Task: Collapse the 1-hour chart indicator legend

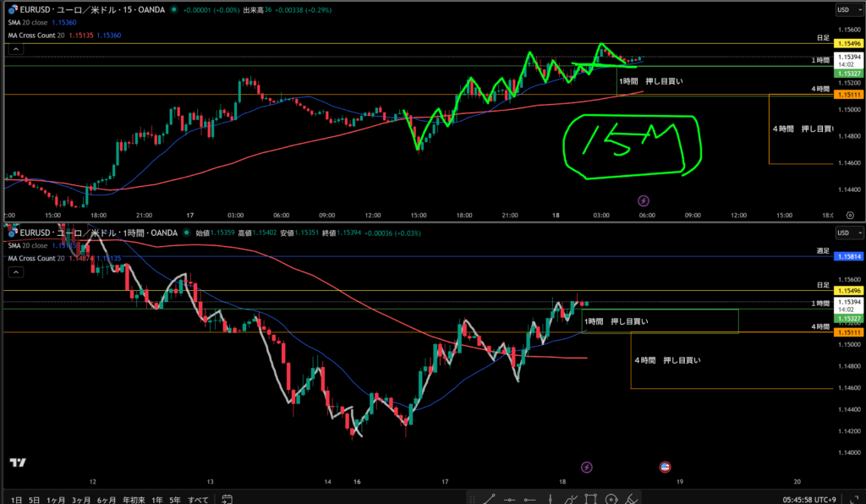Action: tap(15, 272)
